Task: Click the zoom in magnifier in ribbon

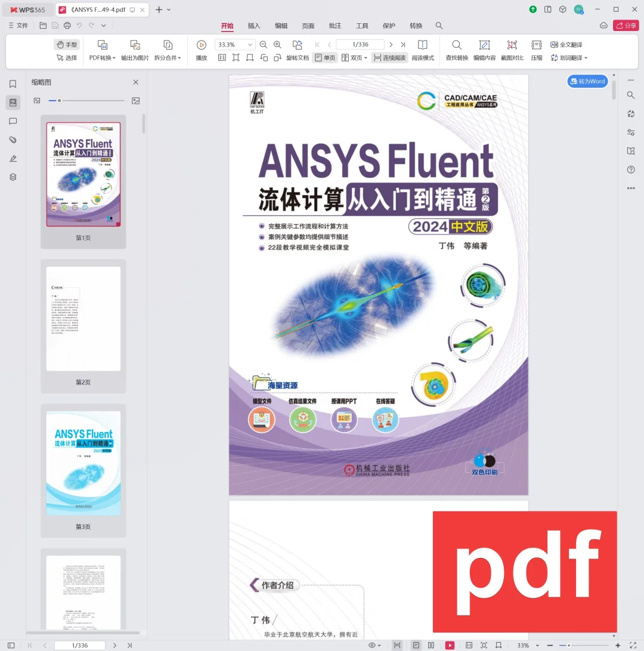Action: pyautogui.click(x=277, y=45)
